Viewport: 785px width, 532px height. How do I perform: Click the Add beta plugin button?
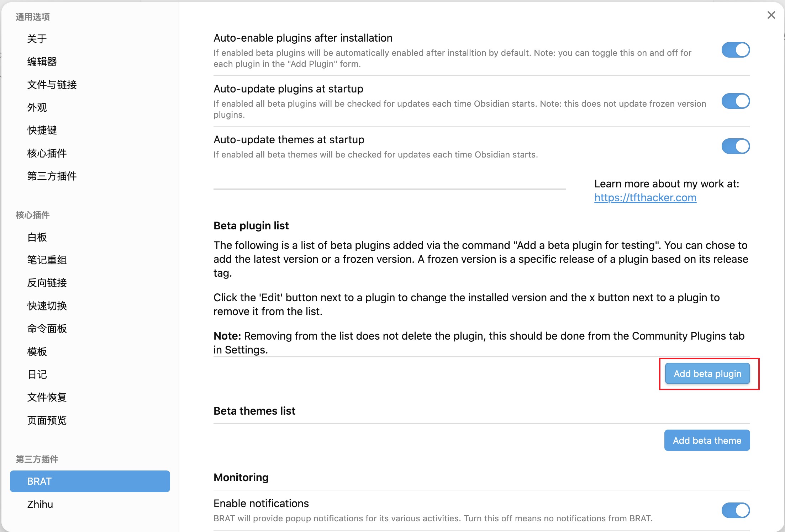pos(707,374)
